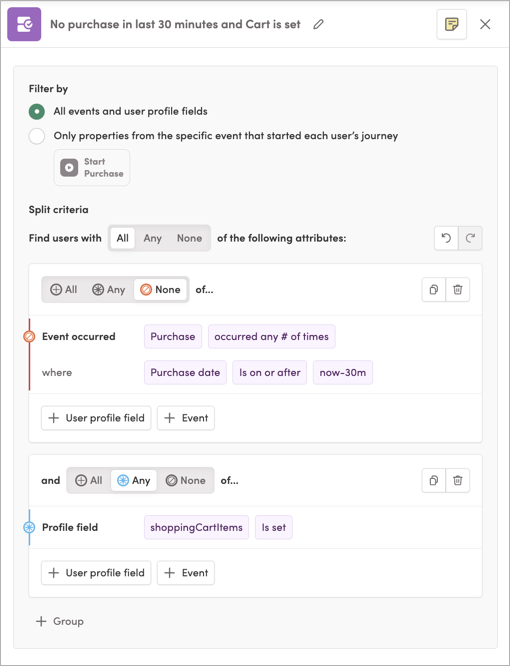This screenshot has width=510, height=666.
Task: Set first group to Any of
Action: [x=109, y=290]
